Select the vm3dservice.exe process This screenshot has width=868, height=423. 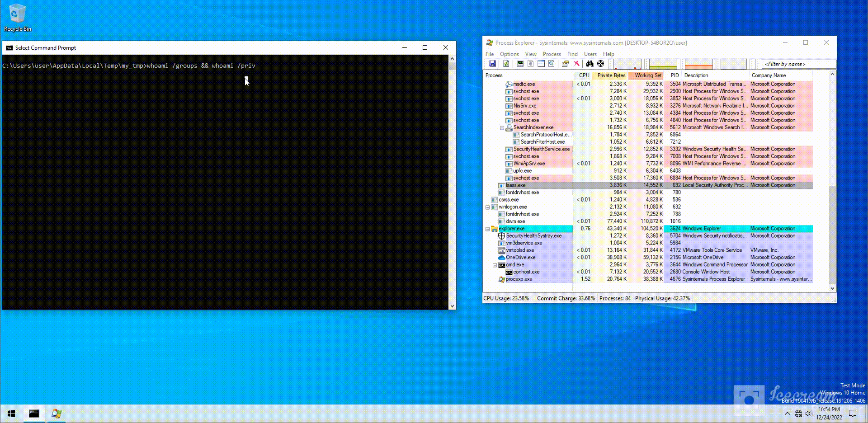coord(524,243)
